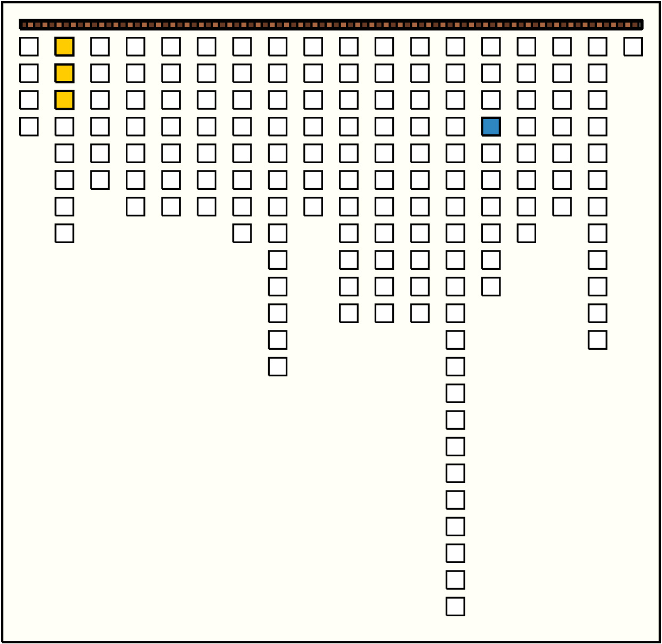Check the bottom square of the second-tallest column
The height and width of the screenshot is (644, 662).
coord(278,367)
